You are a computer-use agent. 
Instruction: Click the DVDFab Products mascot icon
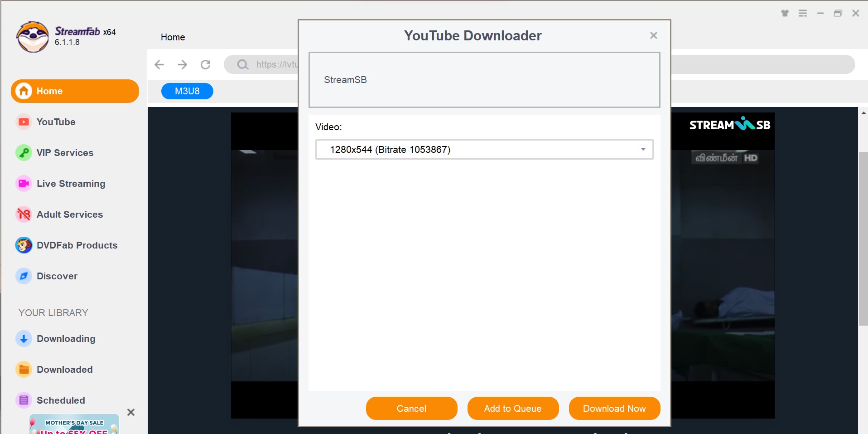pyautogui.click(x=24, y=245)
